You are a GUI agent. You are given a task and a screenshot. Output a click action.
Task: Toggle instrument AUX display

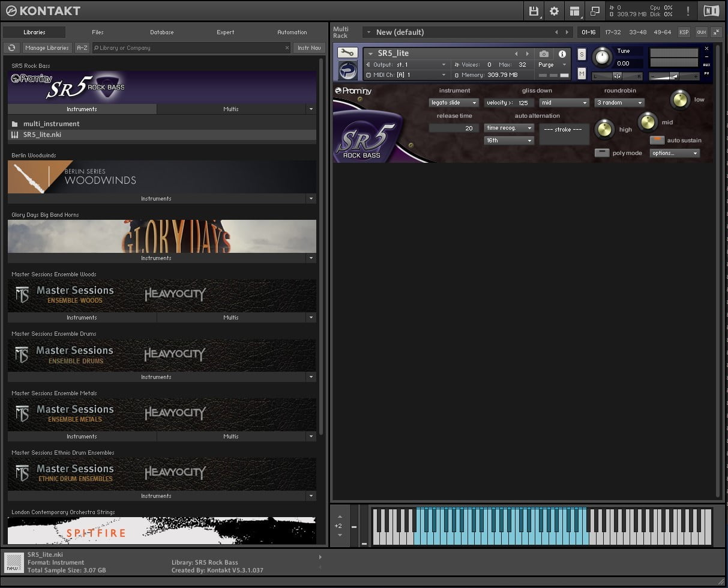tap(706, 65)
